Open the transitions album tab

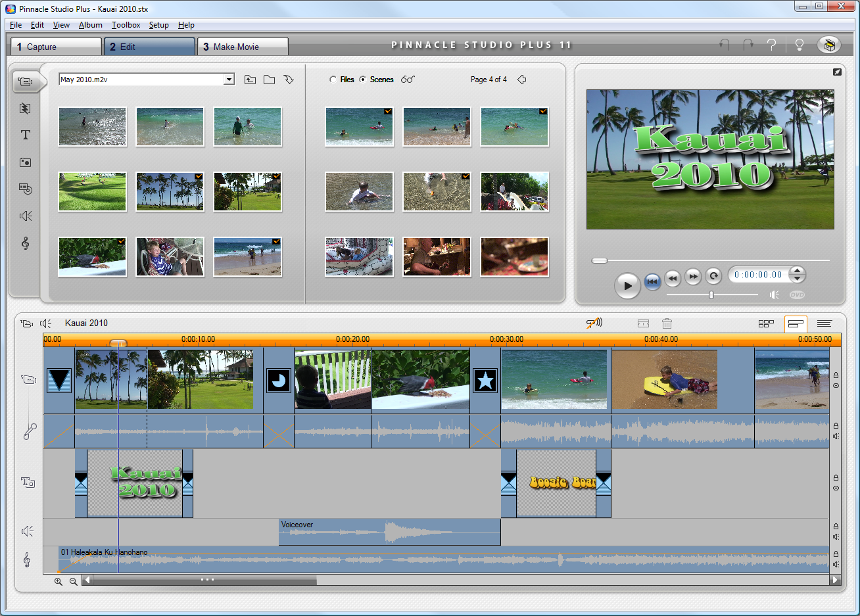coord(26,108)
